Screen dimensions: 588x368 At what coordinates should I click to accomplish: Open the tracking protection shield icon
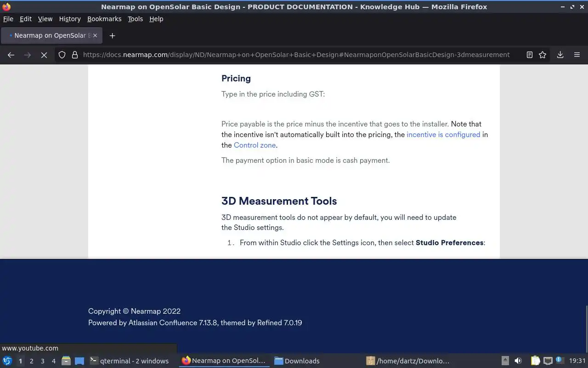[x=62, y=55]
